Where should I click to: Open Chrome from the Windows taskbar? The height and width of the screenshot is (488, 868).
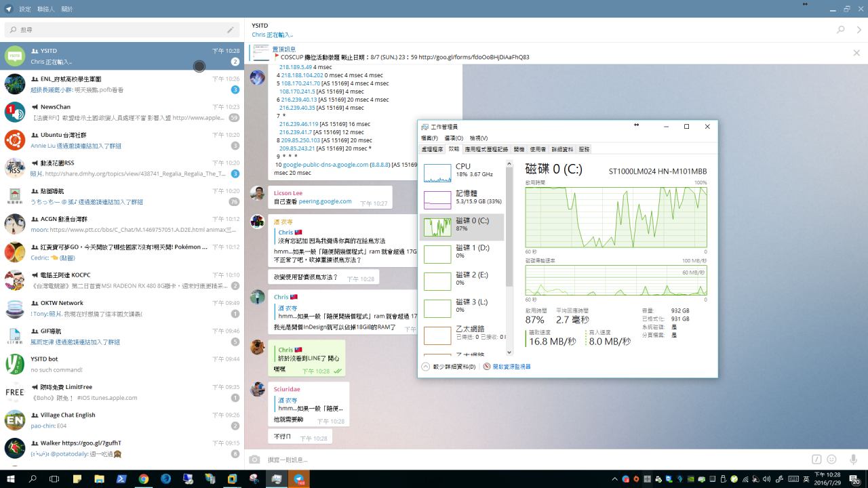[143, 479]
